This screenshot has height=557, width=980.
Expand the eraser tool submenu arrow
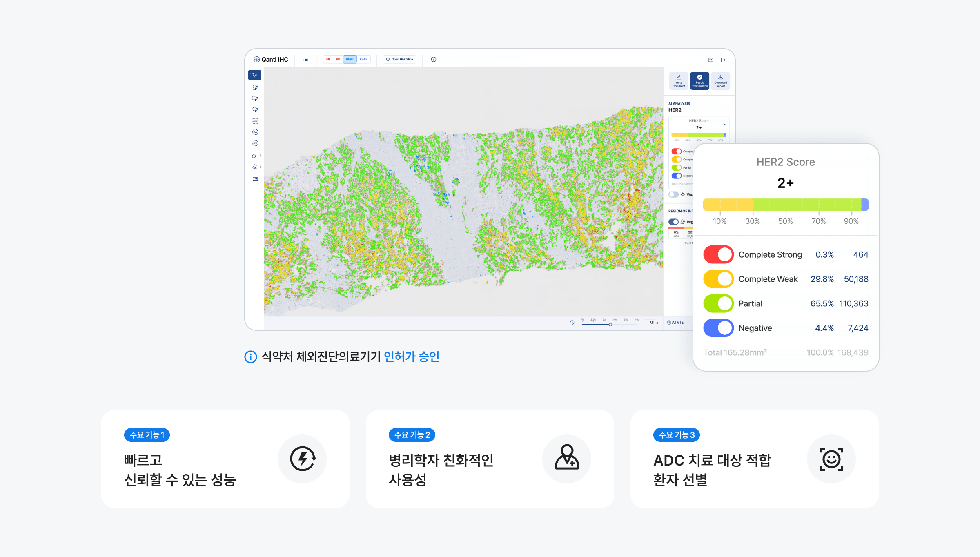(x=261, y=167)
